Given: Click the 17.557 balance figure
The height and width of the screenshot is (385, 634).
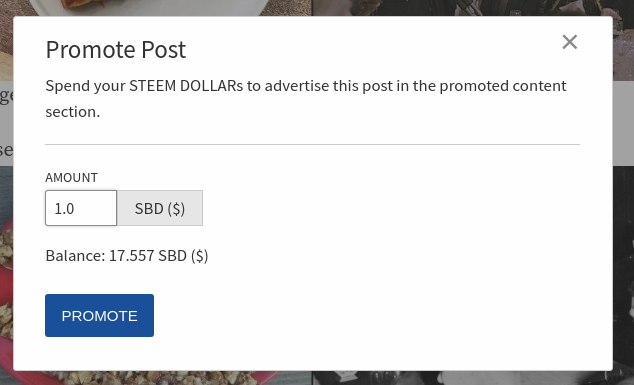Looking at the screenshot, I should [x=131, y=256].
